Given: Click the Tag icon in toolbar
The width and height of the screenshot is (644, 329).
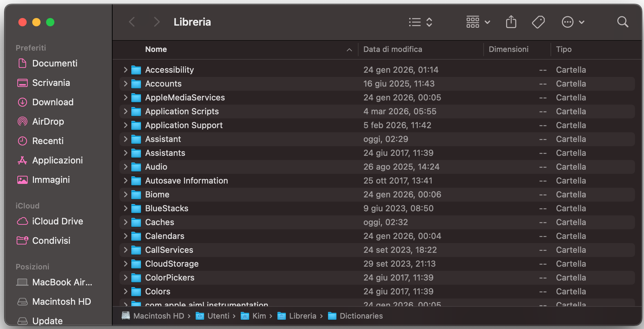Looking at the screenshot, I should point(538,22).
